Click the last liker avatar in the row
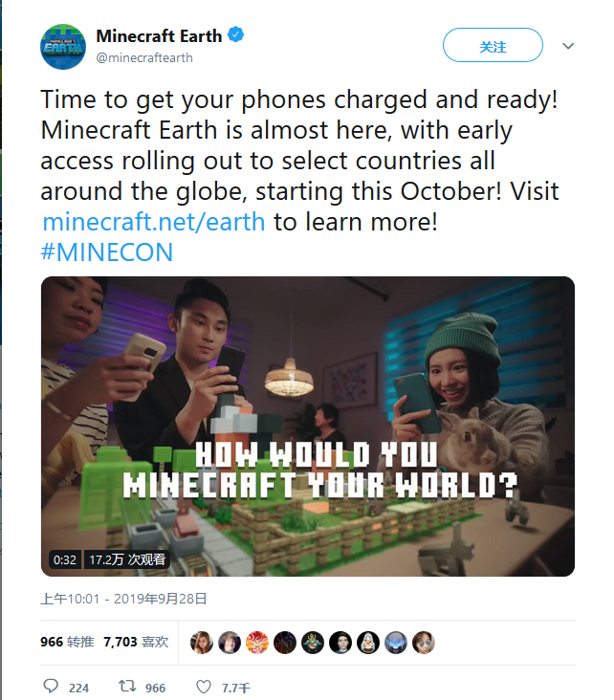Image resolution: width=614 pixels, height=700 pixels. [x=424, y=643]
